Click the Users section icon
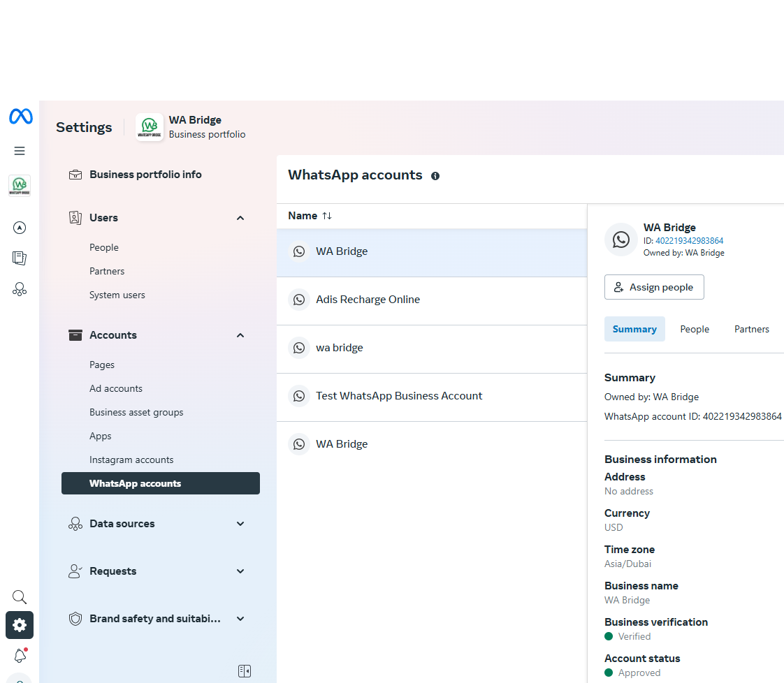The image size is (784, 683). tap(75, 218)
